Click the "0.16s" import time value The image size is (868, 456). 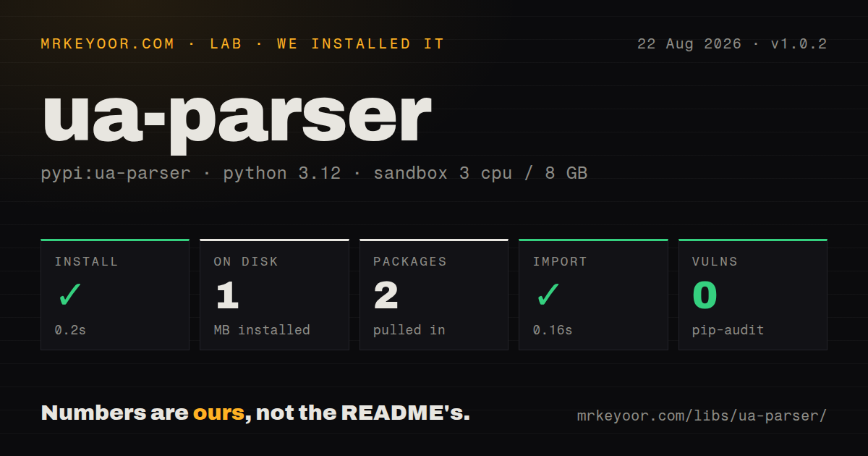point(553,330)
